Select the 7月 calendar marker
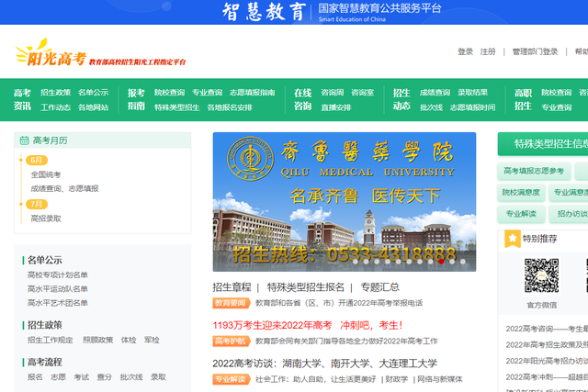The height and width of the screenshot is (392, 588). click(x=37, y=204)
